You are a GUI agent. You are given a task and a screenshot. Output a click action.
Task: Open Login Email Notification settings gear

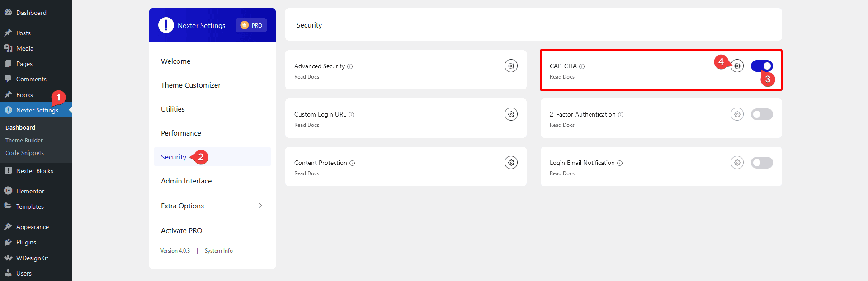[x=737, y=163]
